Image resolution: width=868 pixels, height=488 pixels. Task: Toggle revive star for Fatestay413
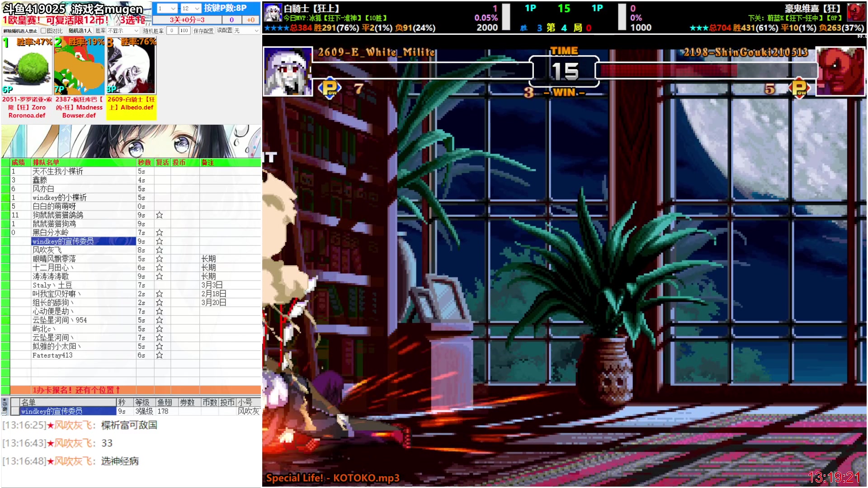click(x=159, y=355)
